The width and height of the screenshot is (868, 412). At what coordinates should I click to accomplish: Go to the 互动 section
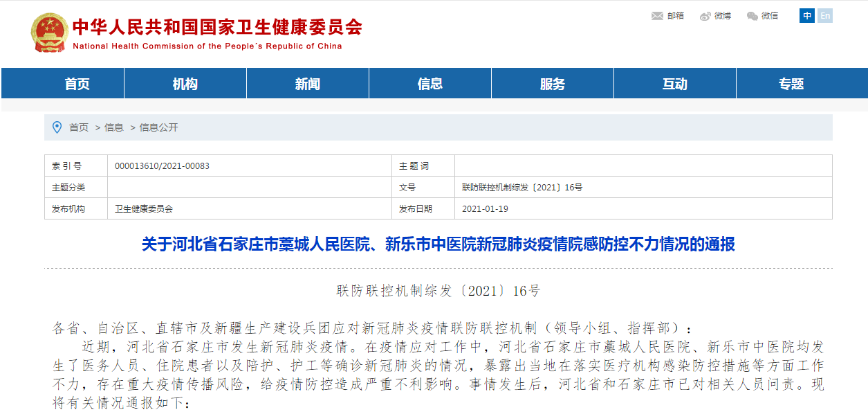tap(675, 84)
